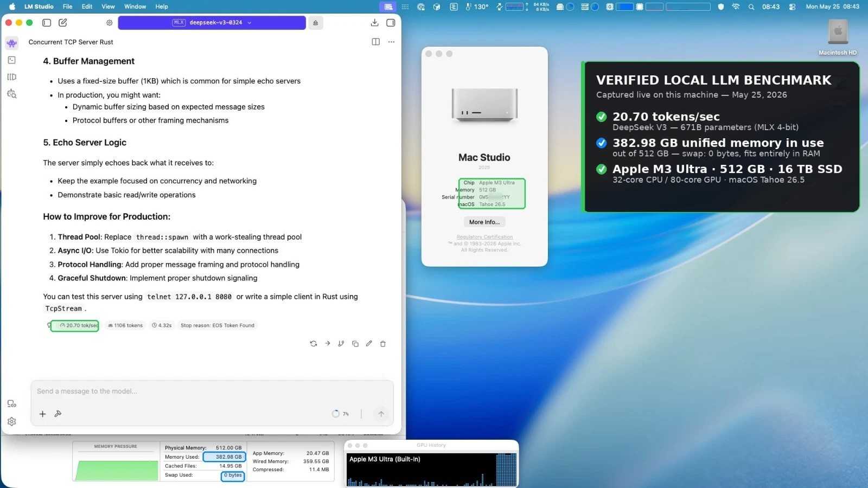The image size is (868, 488).
Task: Open the tools hammer icon in message box
Action: pos(58,414)
